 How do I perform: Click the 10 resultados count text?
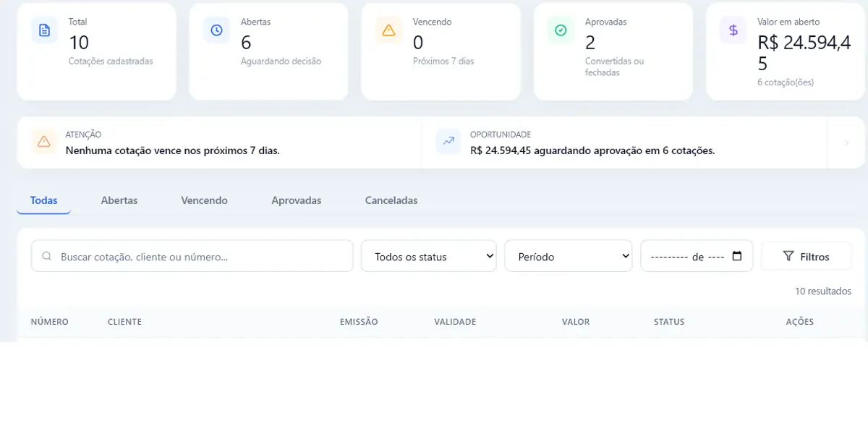point(823,292)
